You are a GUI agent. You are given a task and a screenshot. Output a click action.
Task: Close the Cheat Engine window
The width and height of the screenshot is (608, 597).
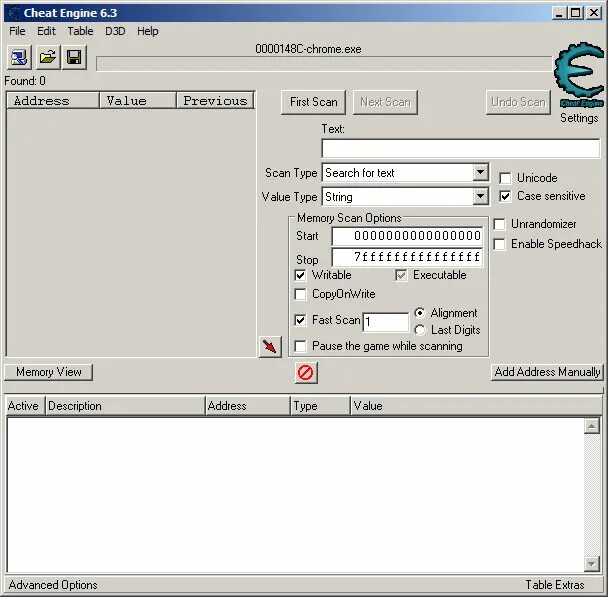(594, 13)
